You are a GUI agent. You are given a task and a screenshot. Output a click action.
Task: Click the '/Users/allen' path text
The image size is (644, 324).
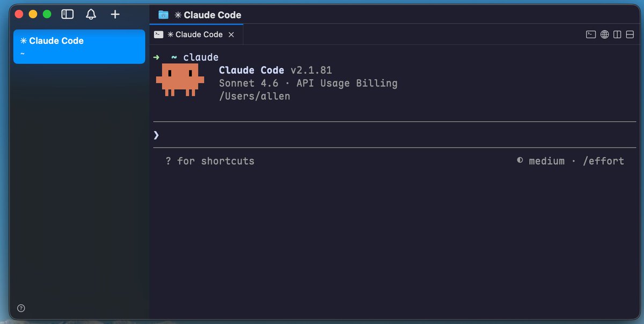tap(254, 97)
